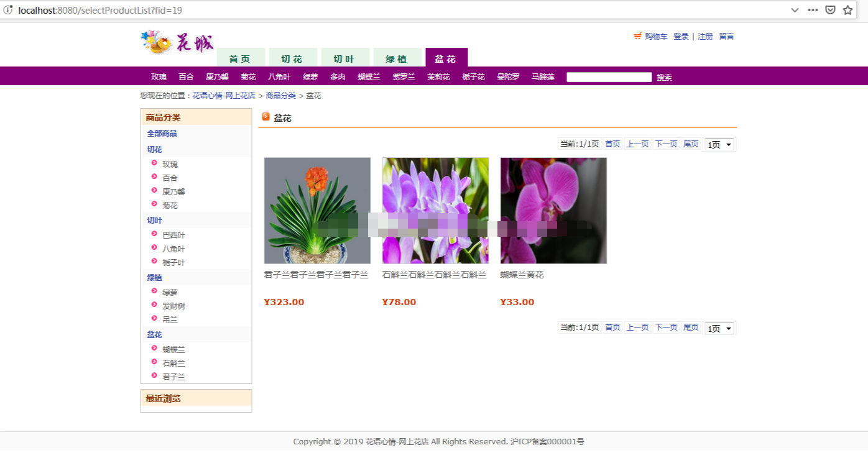
Task: Click breadcrumb link 商品分类
Action: click(x=281, y=96)
